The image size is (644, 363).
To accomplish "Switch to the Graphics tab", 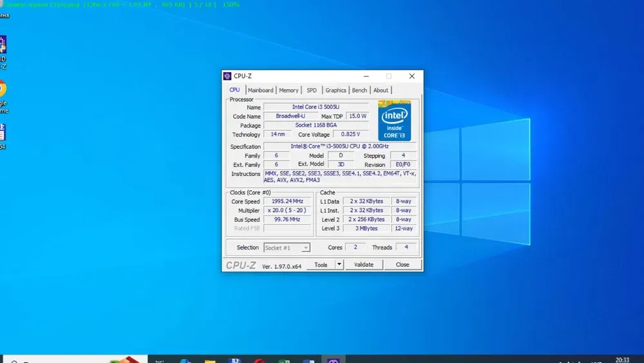I will point(336,90).
